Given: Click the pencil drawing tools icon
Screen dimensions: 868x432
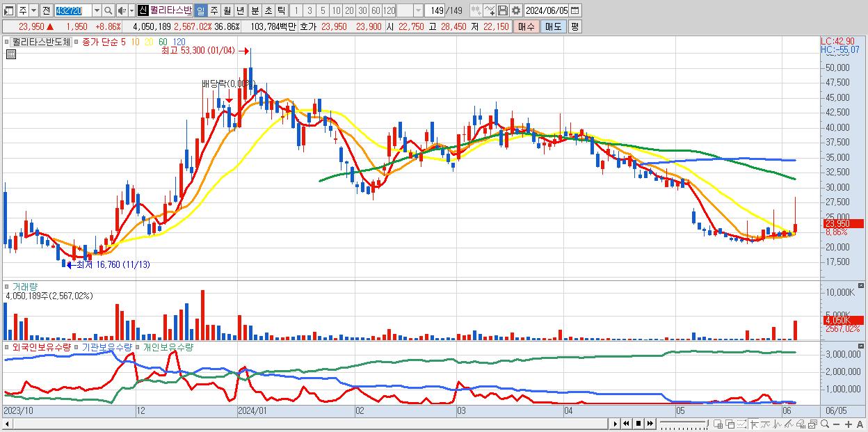Looking at the screenshot, I should tap(789, 424).
